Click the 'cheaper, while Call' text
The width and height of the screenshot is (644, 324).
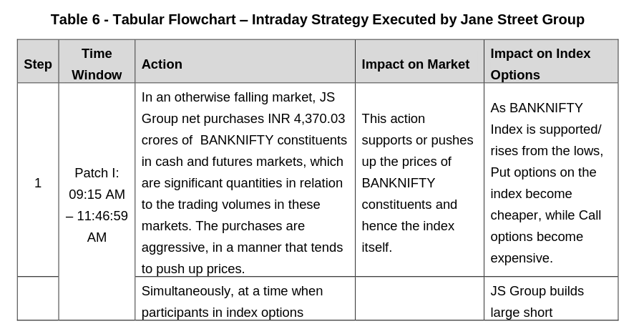545,215
